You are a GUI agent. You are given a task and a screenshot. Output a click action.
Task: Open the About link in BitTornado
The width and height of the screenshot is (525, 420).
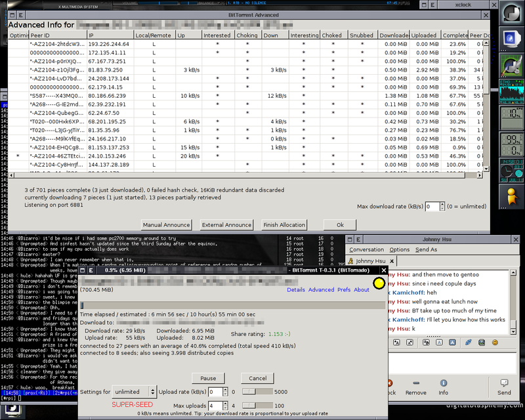tap(362, 289)
